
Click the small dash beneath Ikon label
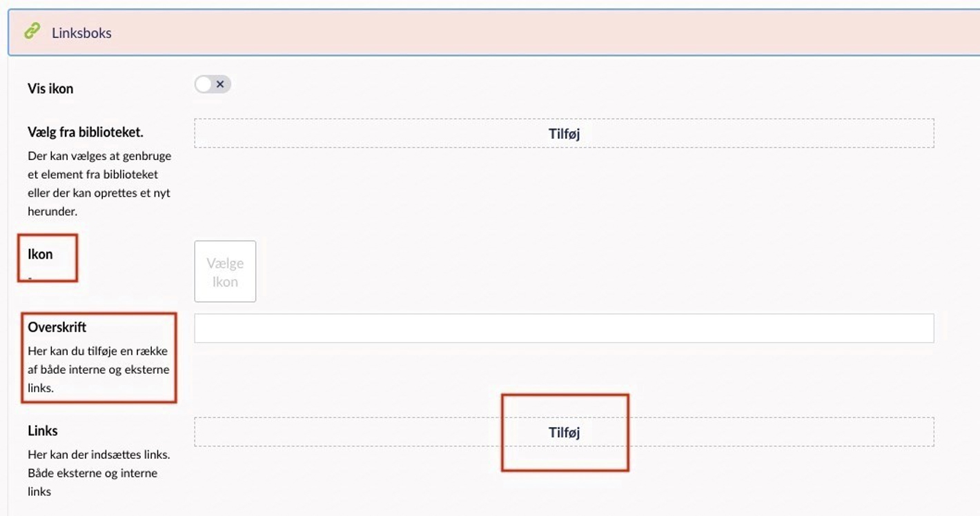tap(30, 277)
